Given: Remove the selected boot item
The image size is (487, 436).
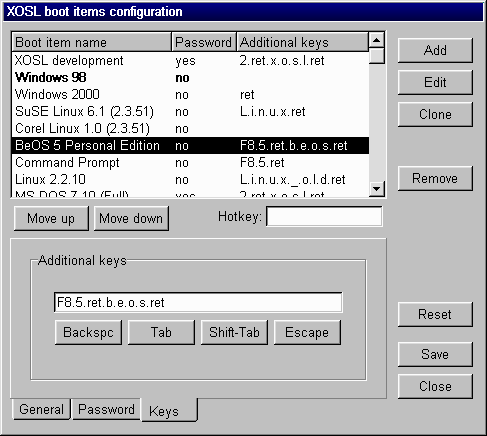Looking at the screenshot, I should (x=435, y=178).
